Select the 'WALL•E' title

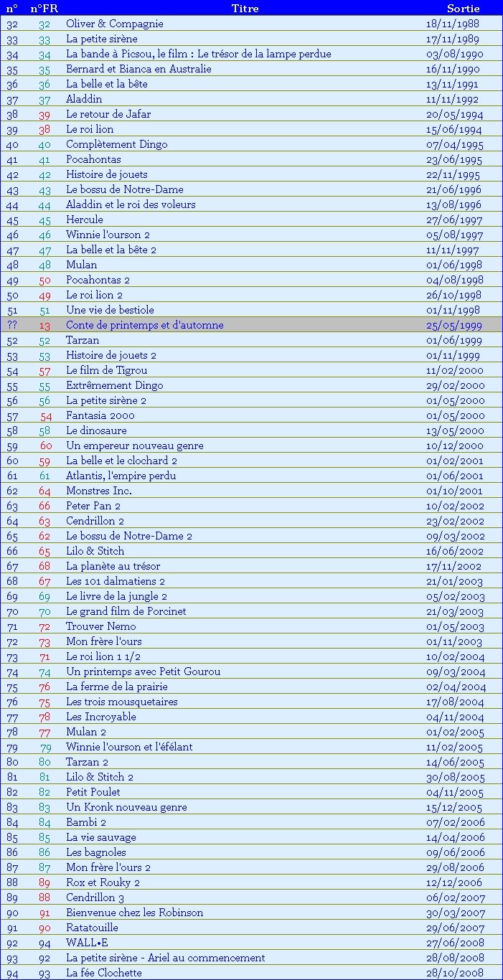88,943
